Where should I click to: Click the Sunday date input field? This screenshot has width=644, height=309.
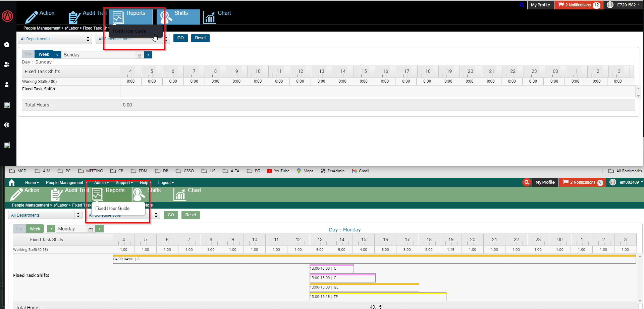click(x=98, y=55)
